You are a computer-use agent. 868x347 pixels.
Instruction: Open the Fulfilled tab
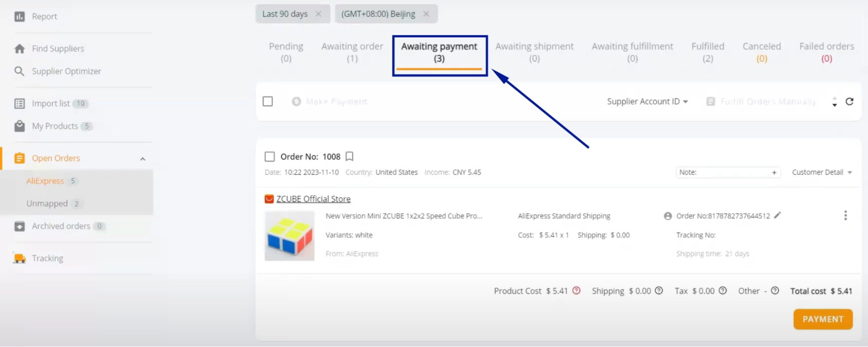[708, 52]
